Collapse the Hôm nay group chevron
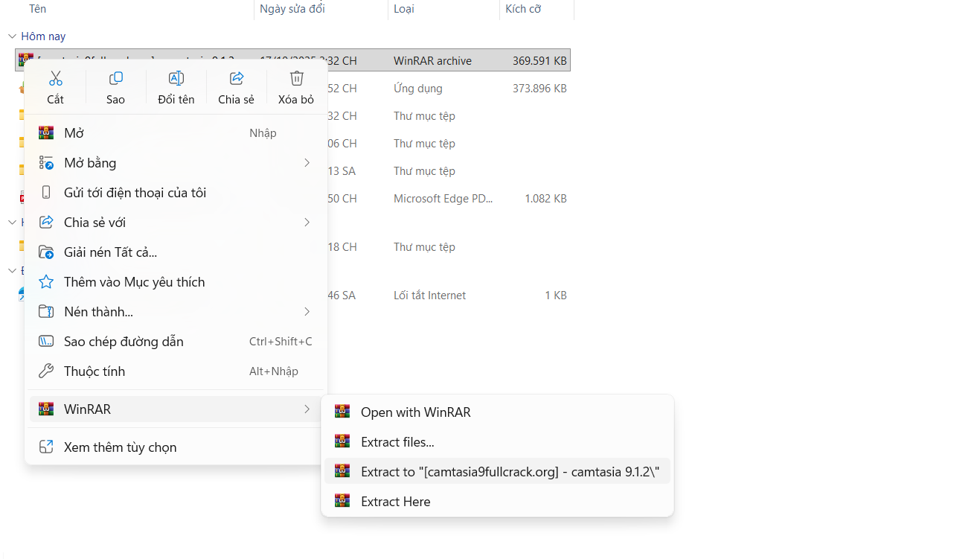This screenshot has width=980, height=559. (x=12, y=36)
